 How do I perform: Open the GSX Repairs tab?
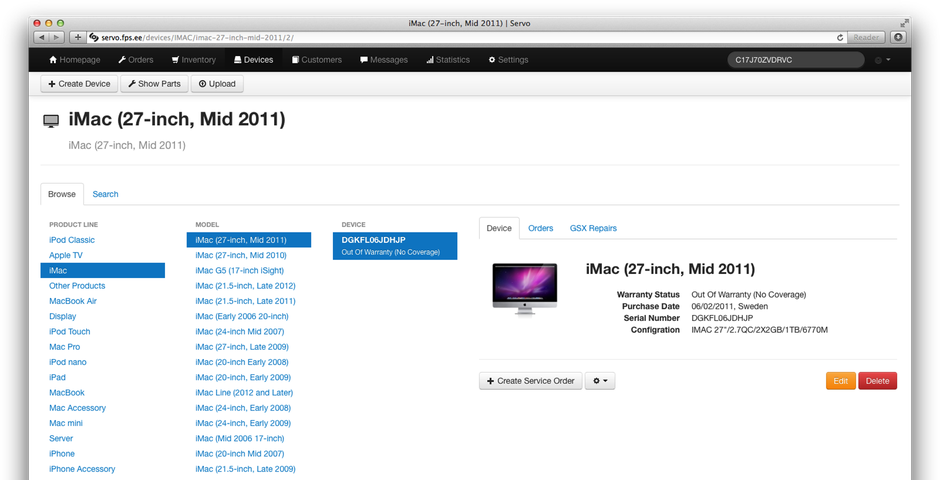(593, 228)
